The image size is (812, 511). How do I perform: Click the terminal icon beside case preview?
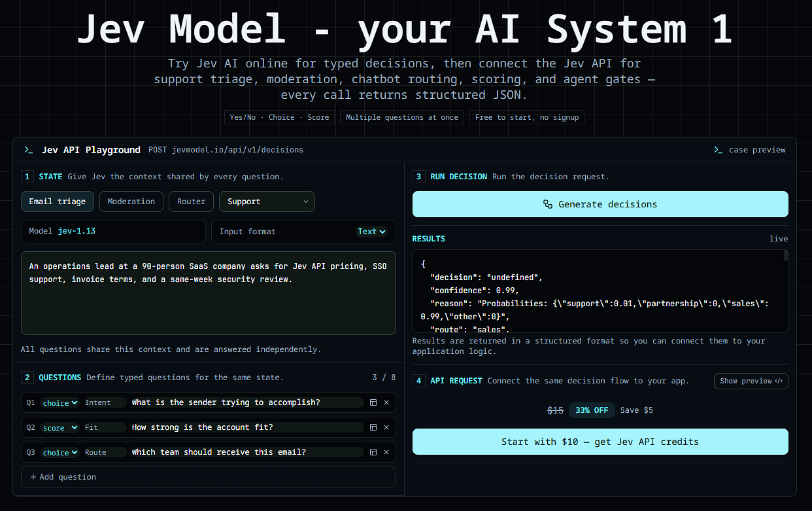[717, 150]
